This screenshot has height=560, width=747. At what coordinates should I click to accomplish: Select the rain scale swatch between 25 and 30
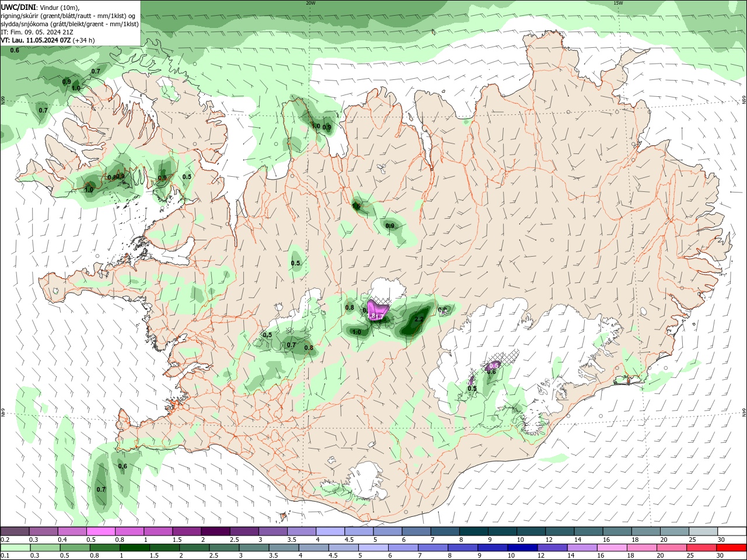[x=701, y=548]
